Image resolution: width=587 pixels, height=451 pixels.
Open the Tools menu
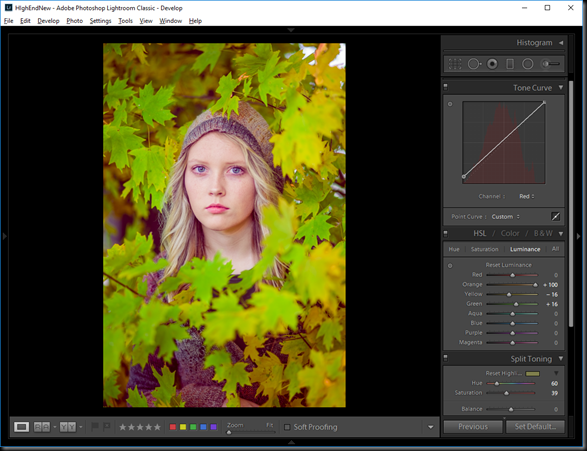(x=125, y=21)
